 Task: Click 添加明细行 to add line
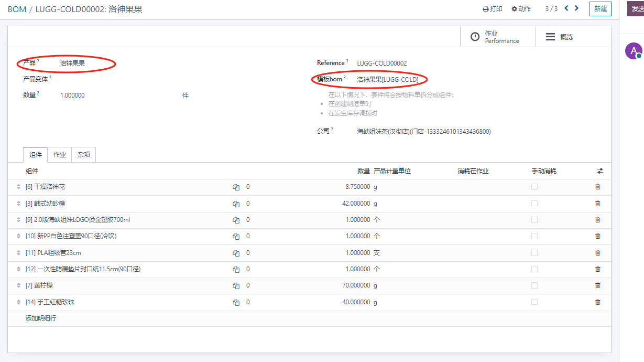click(x=41, y=318)
